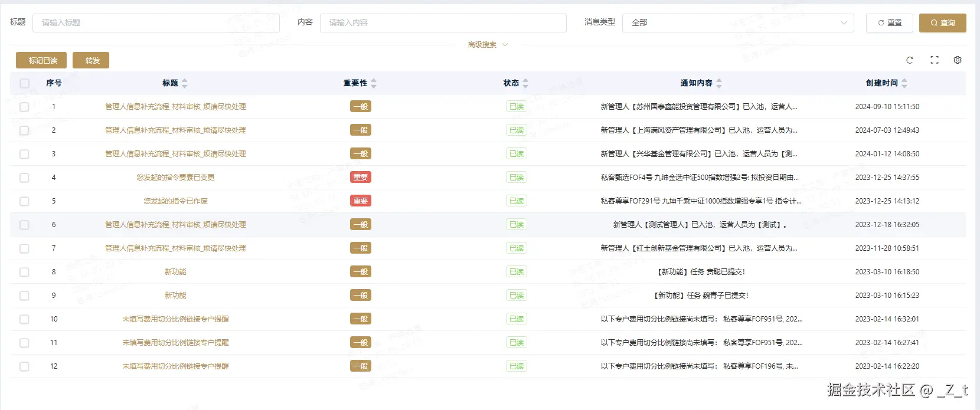Expand 高级搜索 advanced search section
Image resolution: width=980 pixels, height=410 pixels.
tap(488, 45)
